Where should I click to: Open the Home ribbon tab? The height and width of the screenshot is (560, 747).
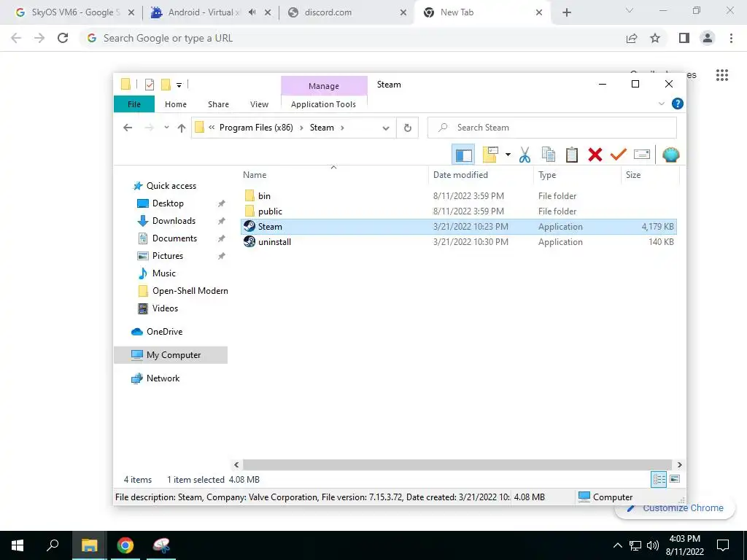pyautogui.click(x=176, y=104)
